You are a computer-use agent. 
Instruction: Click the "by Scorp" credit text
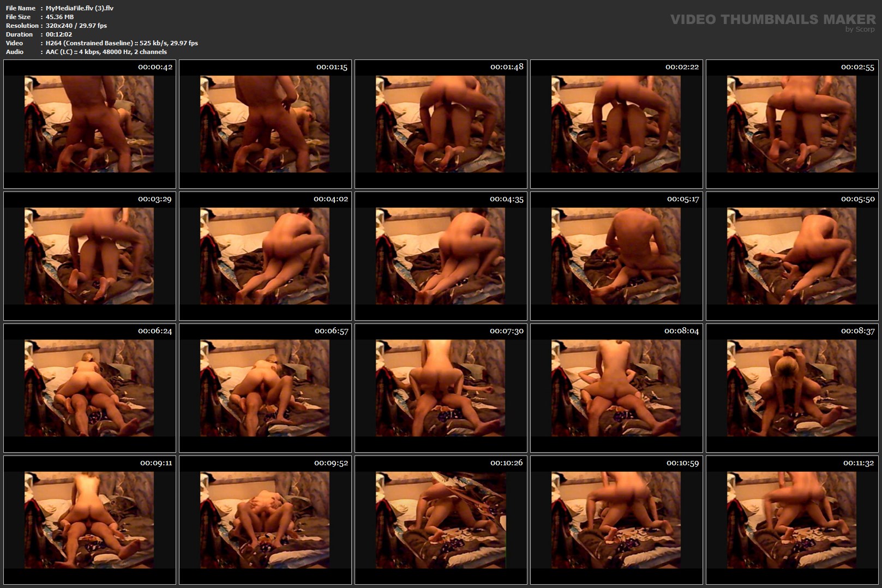(x=860, y=29)
